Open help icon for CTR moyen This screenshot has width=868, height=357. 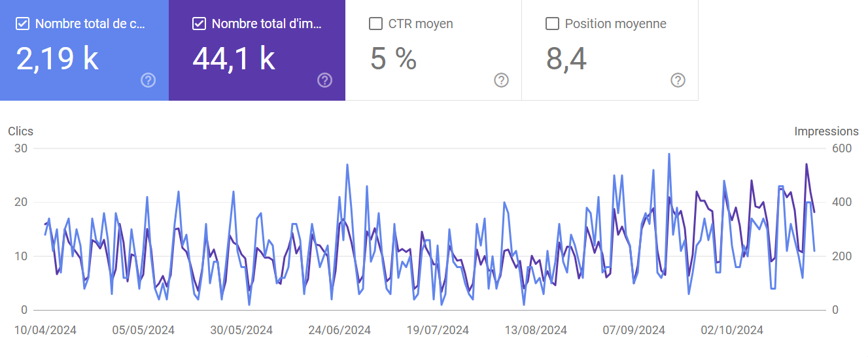pos(502,80)
